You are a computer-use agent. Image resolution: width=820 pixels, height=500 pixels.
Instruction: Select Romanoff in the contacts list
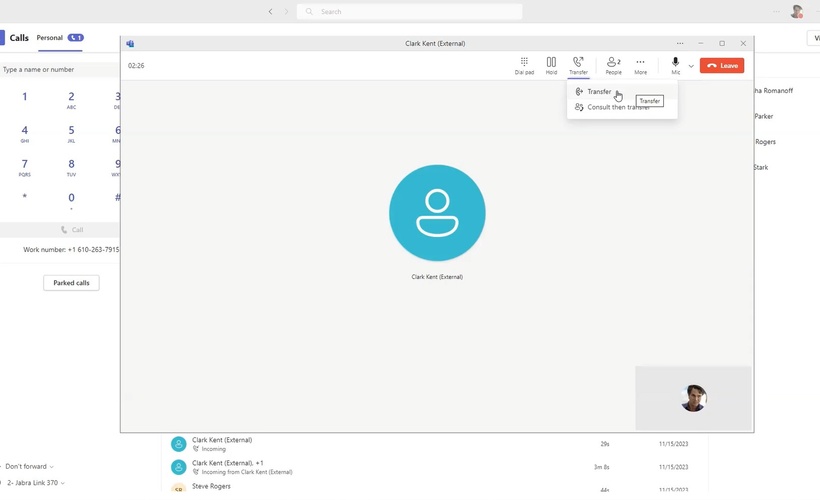click(x=773, y=90)
